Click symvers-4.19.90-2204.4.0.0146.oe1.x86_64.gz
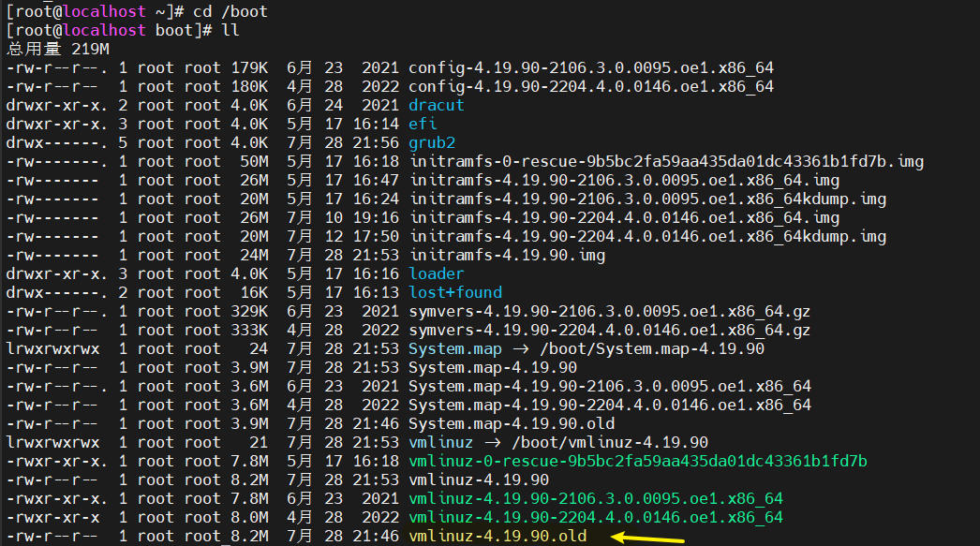The image size is (980, 546). (x=609, y=331)
